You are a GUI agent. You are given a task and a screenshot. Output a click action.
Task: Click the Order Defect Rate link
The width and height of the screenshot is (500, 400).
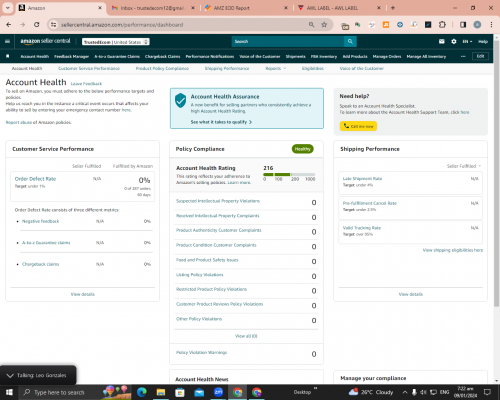click(35, 179)
